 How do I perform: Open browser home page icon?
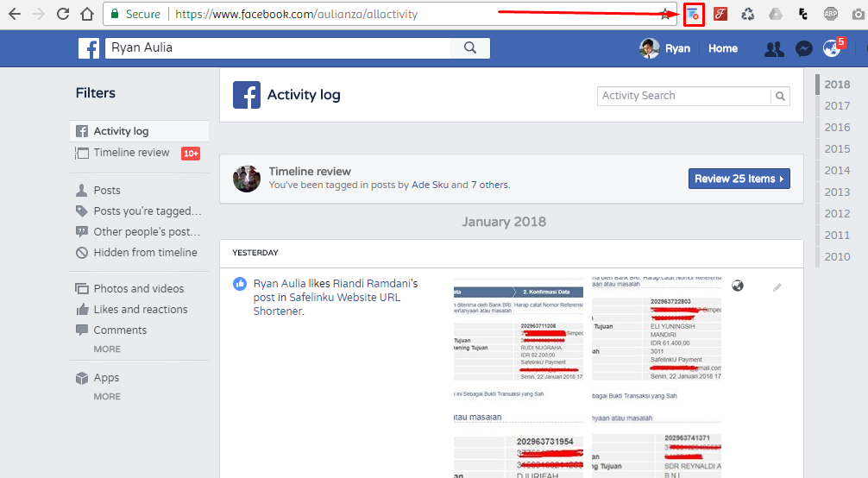87,15
